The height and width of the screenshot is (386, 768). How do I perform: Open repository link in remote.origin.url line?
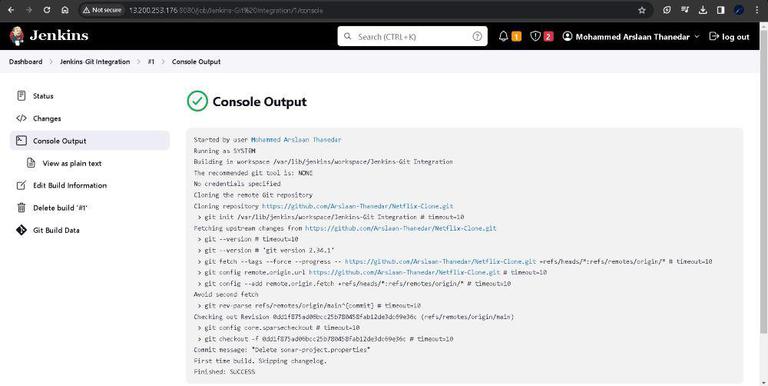tap(404, 272)
